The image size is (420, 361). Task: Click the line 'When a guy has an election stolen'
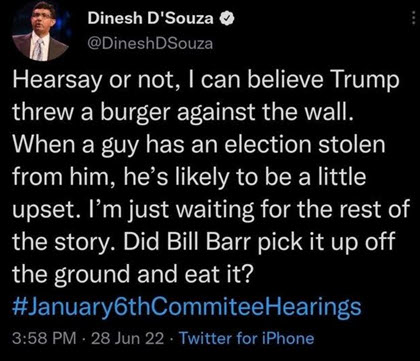click(199, 145)
